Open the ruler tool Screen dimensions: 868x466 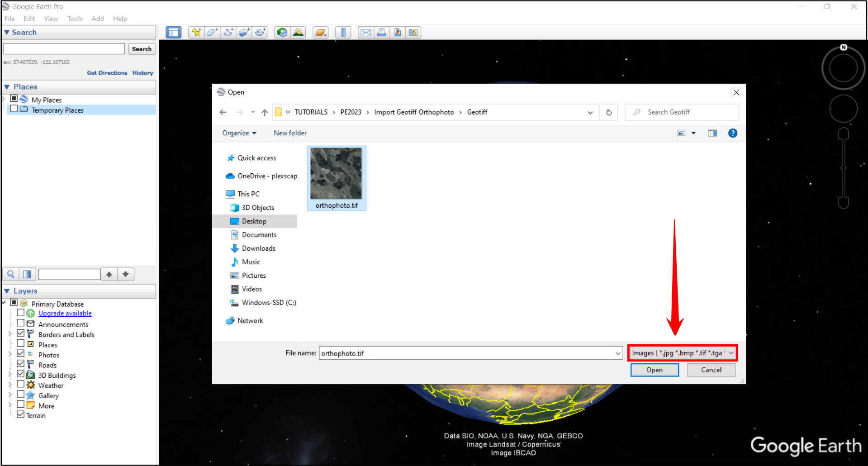(343, 33)
